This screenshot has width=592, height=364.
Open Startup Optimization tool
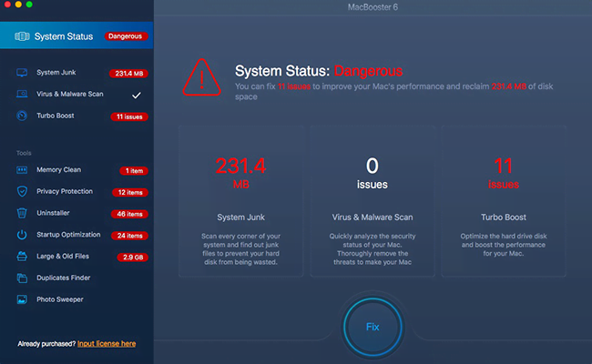point(77,235)
